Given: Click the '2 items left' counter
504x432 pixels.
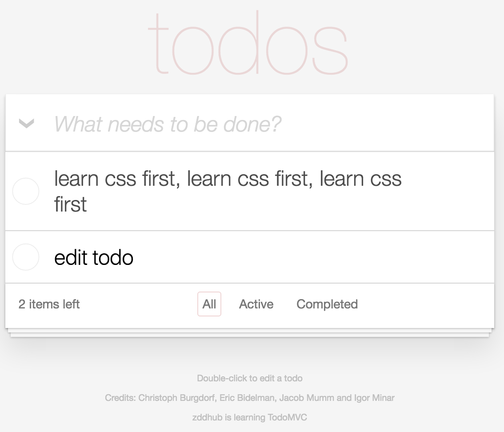Looking at the screenshot, I should point(48,304).
